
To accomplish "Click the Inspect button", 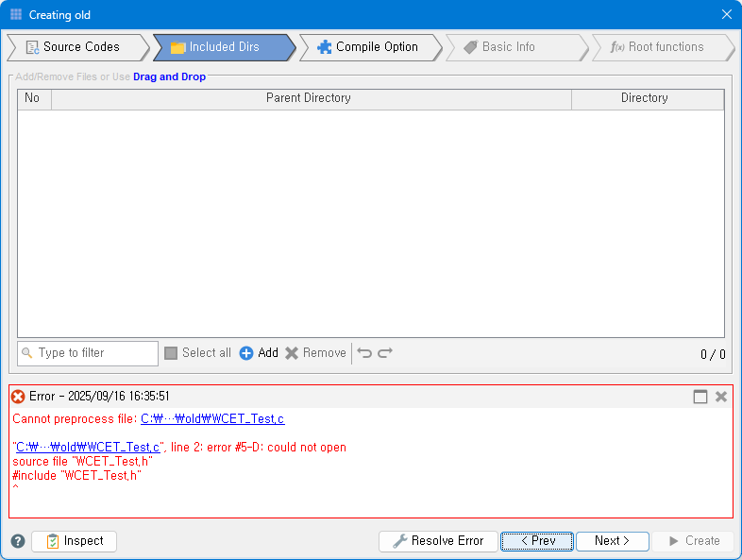I will tap(74, 541).
